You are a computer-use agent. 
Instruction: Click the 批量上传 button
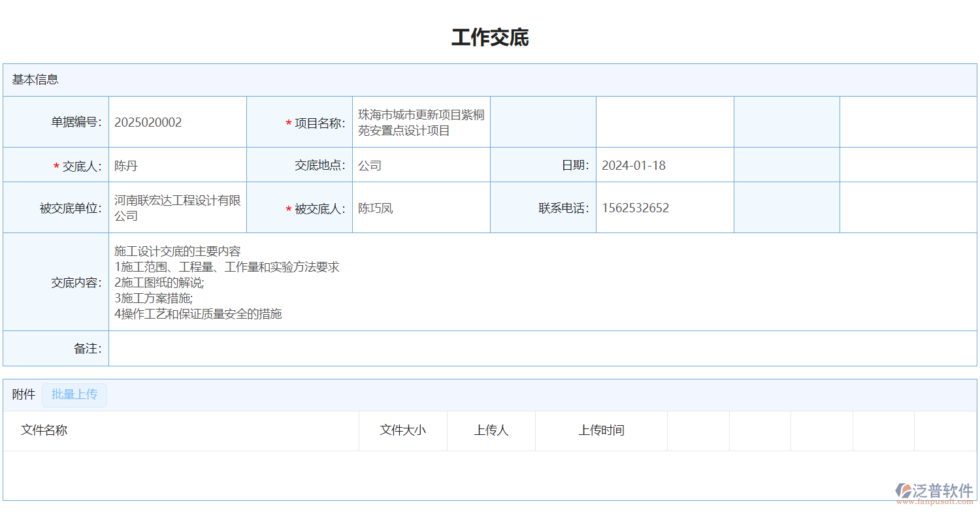pos(74,394)
